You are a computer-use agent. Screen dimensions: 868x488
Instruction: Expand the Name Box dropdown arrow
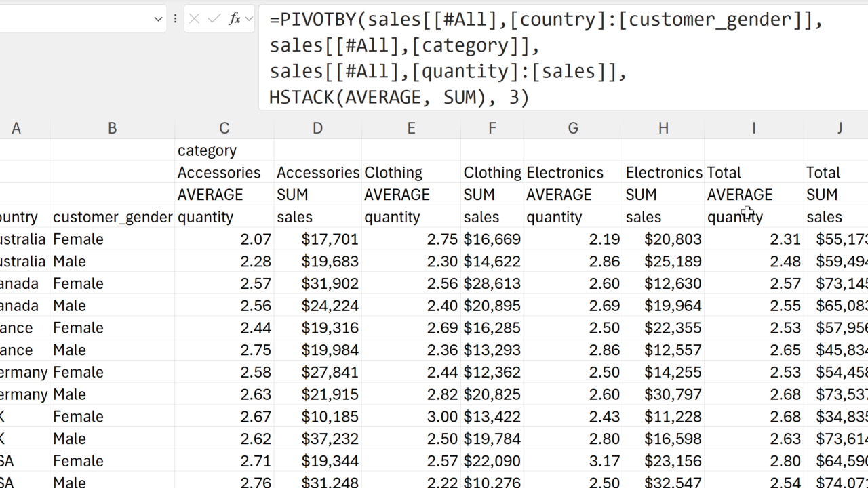(158, 19)
